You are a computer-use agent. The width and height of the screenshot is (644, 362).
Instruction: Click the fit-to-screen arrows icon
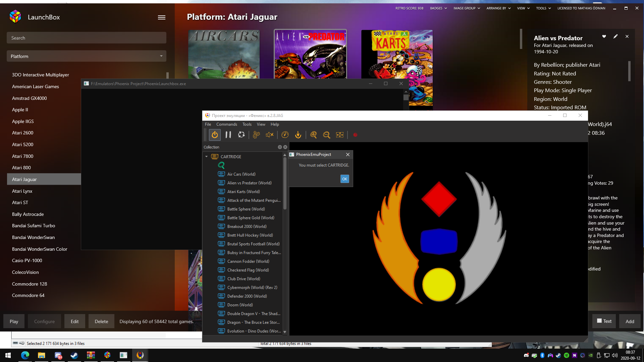(x=340, y=135)
